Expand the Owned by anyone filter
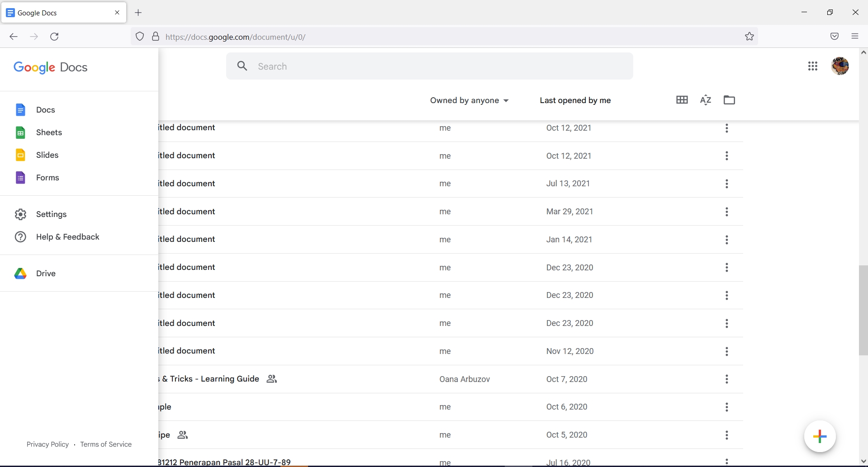This screenshot has height=467, width=868. point(469,100)
